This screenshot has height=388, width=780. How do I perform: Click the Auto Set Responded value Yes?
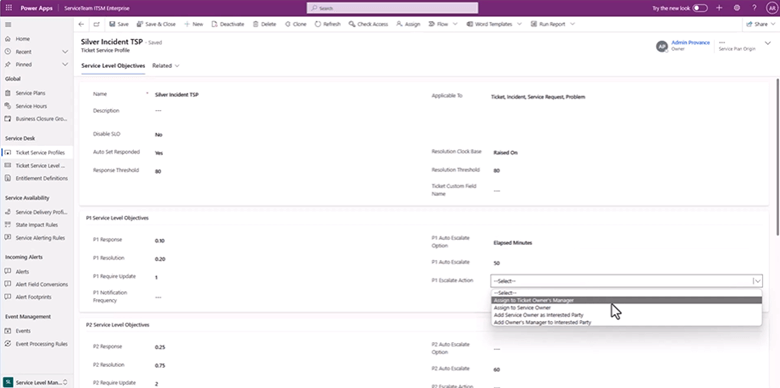(159, 153)
